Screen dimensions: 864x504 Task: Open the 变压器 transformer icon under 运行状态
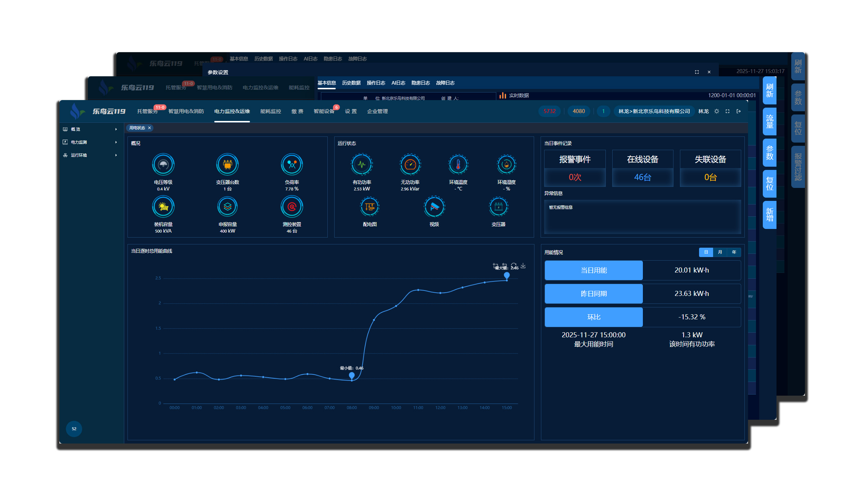pyautogui.click(x=498, y=207)
